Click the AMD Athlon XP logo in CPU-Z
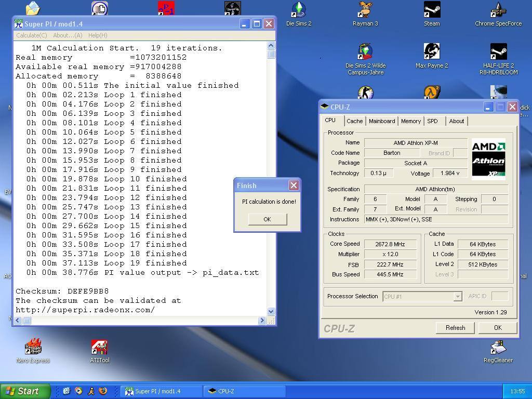This screenshot has width=532, height=399. tap(488, 159)
